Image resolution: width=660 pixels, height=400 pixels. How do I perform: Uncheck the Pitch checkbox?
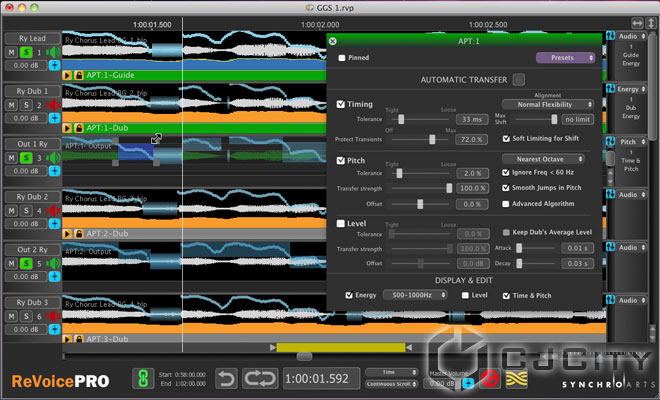[341, 160]
